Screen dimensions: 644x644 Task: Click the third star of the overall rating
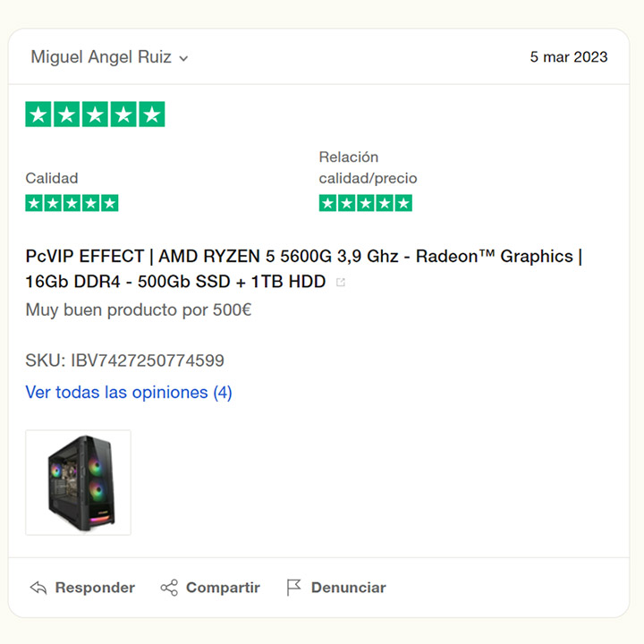click(95, 114)
